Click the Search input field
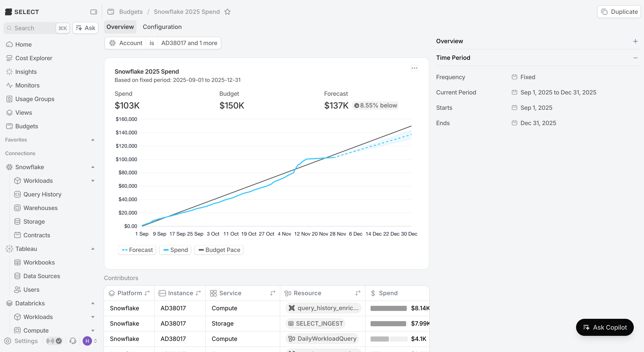644x352 pixels. pyautogui.click(x=30, y=28)
